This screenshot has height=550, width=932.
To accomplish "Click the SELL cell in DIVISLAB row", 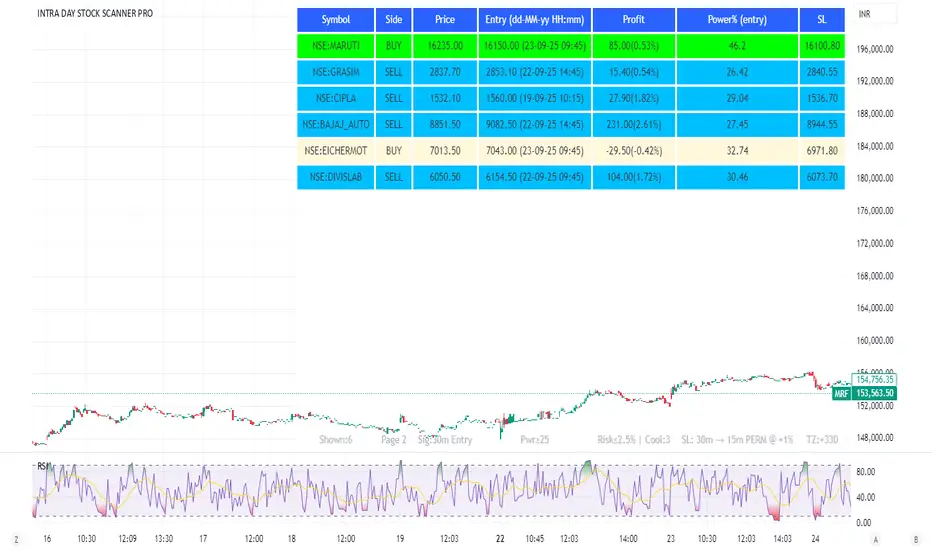I will point(393,177).
